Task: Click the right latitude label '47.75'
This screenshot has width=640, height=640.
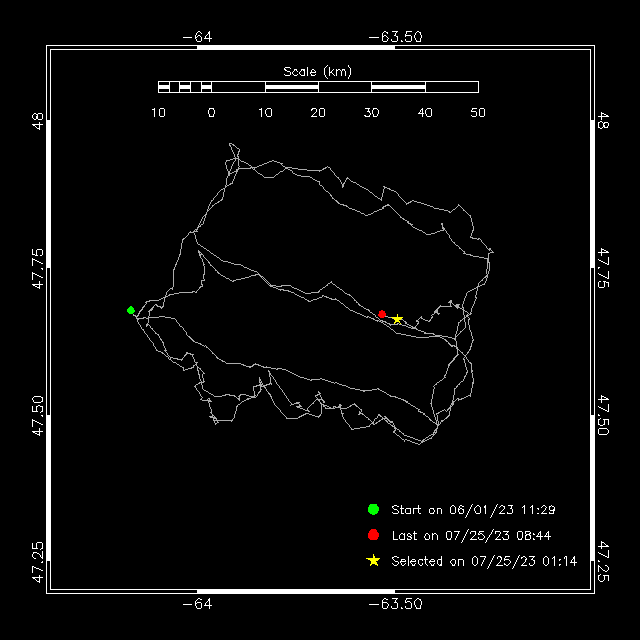Action: [603, 268]
